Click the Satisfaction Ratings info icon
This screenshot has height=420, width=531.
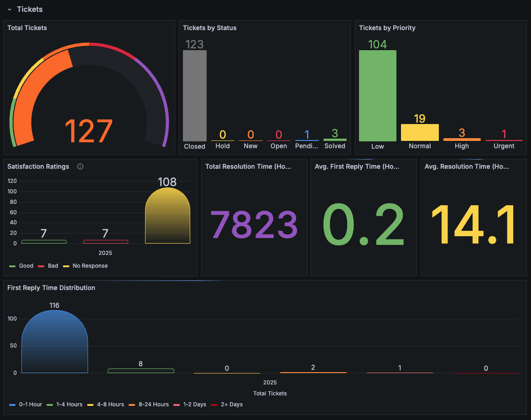click(x=80, y=167)
